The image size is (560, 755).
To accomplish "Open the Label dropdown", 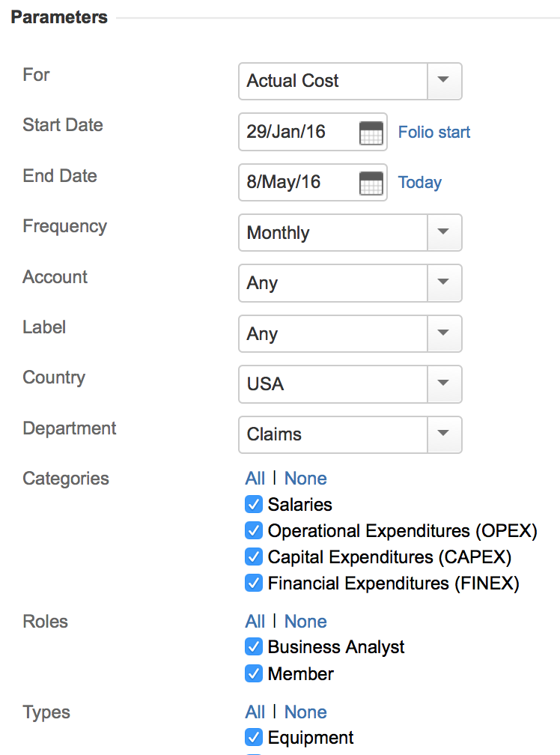I will point(443,334).
